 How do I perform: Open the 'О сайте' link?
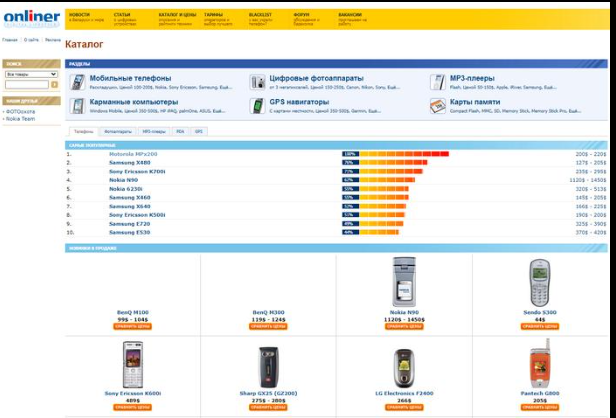[31, 40]
